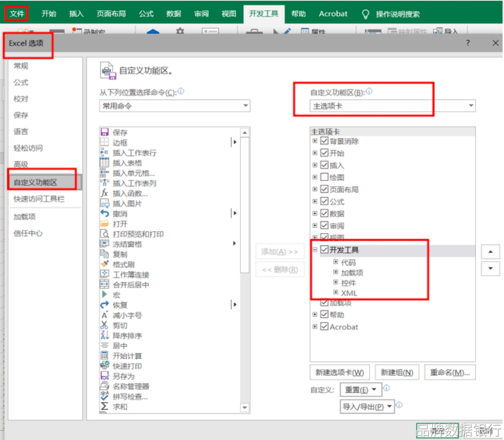Viewport: 504px width, 440px height.
Task: Click the Spelling check (拼写检查) icon
Action: (104, 396)
